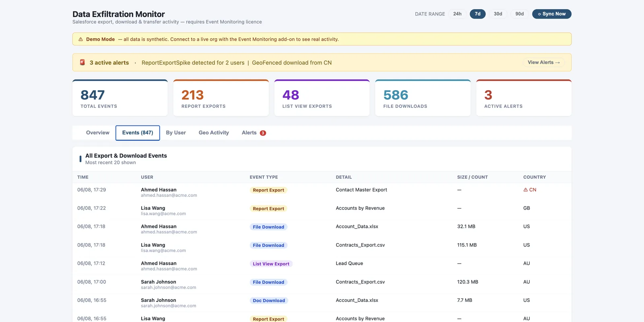The width and height of the screenshot is (644, 322).
Task: Switch to the By User tab
Action: (x=176, y=133)
